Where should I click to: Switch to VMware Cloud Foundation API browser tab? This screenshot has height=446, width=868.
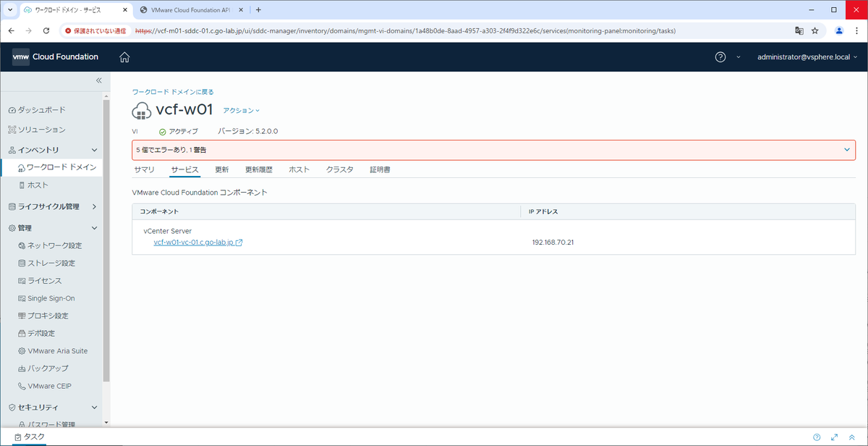pos(190,9)
